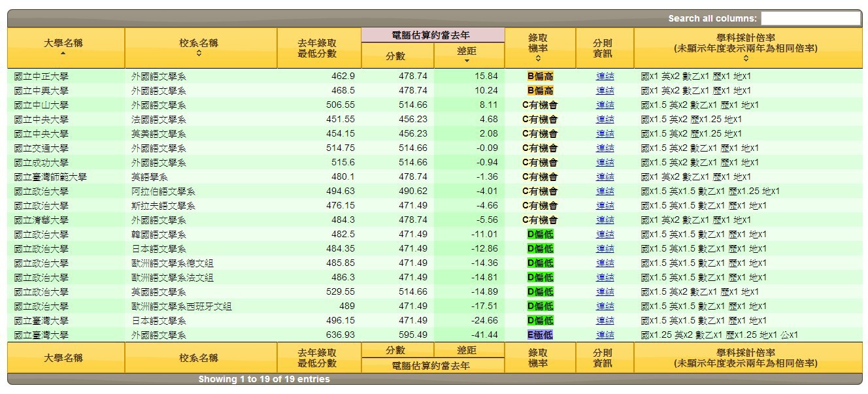Viewport: 868px width, 394px height.
Task: Click difference value 15.84
Action: click(x=486, y=76)
